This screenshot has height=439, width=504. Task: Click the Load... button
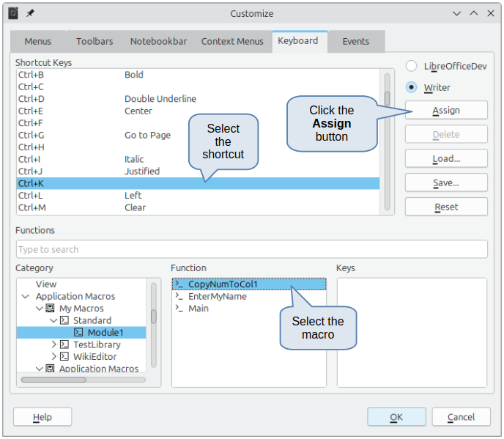[446, 158]
